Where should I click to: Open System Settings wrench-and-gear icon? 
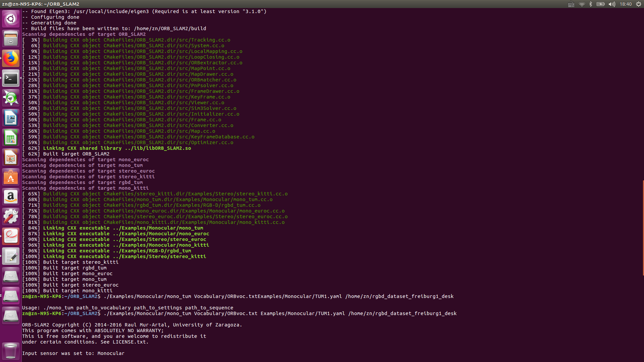pos(11,217)
